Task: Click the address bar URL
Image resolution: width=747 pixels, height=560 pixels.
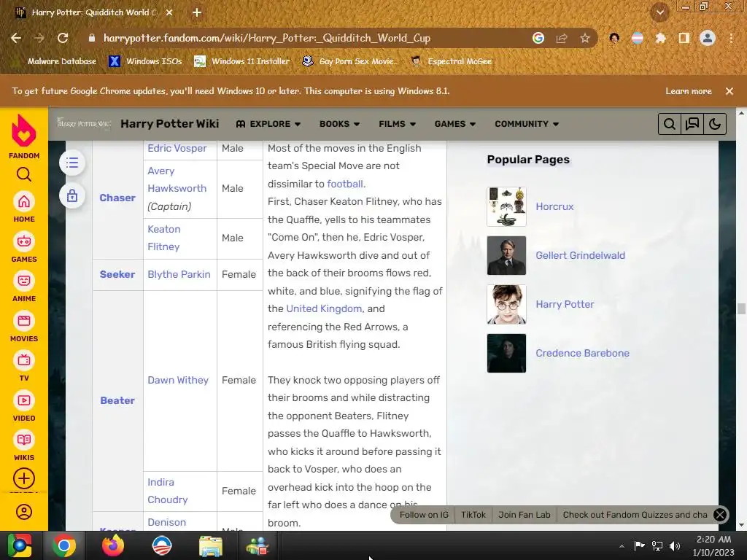Action: coord(267,38)
